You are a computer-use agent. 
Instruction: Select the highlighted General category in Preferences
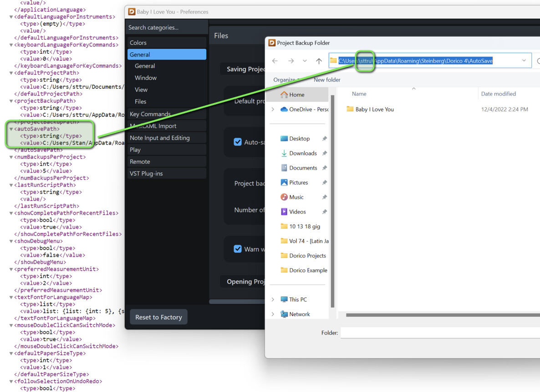pyautogui.click(x=167, y=54)
